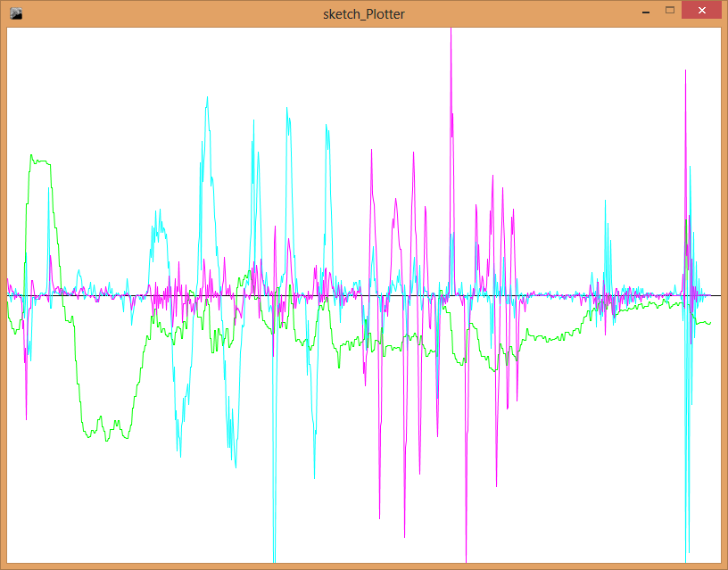The height and width of the screenshot is (570, 728).
Task: Pick the tall magenta peak near right edge
Action: pyautogui.click(x=685, y=70)
